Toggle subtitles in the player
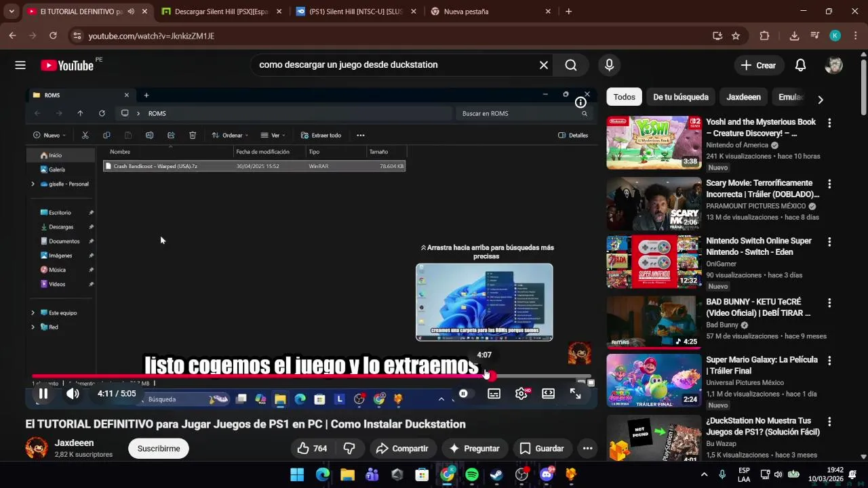Image resolution: width=868 pixels, height=488 pixels. [494, 393]
